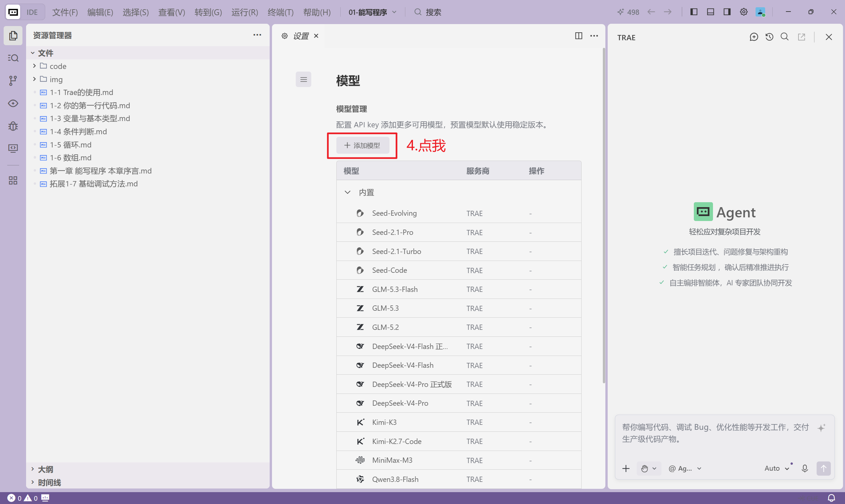Open the 终端(T) menu

(281, 12)
